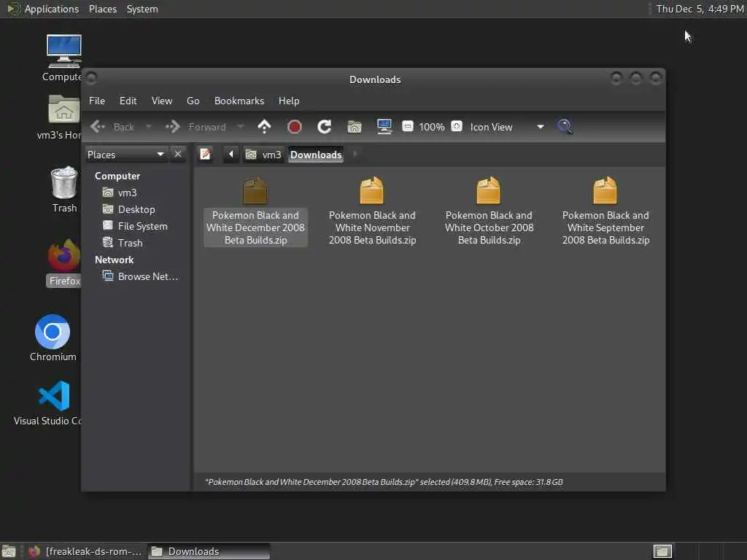Click the Forward navigation button
Viewport: 747px width, 560px height.
(x=196, y=127)
